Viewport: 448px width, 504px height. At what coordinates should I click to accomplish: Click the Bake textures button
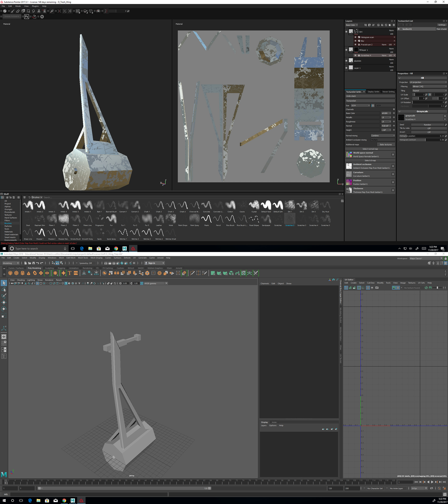[x=386, y=144]
